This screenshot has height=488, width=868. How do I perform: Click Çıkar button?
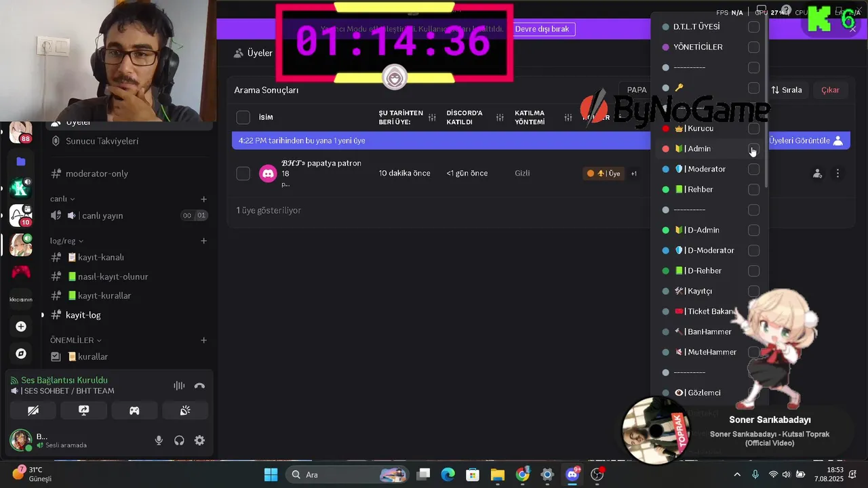click(830, 90)
